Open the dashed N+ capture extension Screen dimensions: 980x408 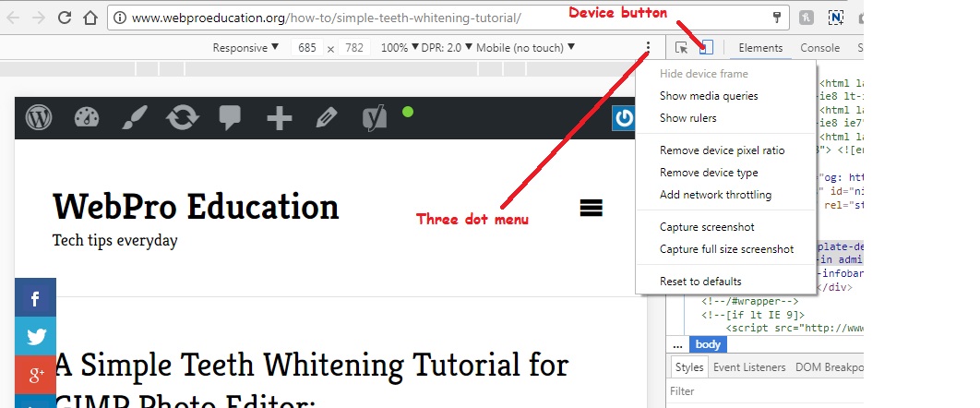pyautogui.click(x=836, y=18)
